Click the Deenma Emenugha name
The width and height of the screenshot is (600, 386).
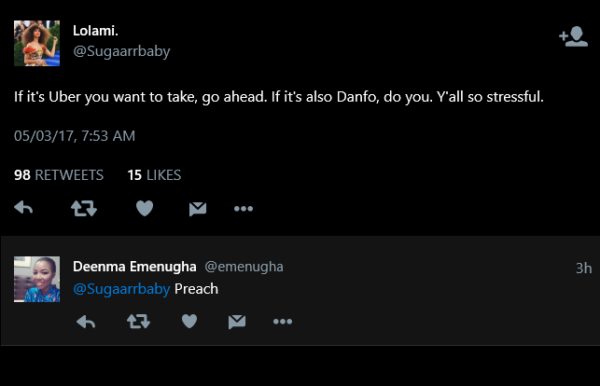(x=135, y=267)
